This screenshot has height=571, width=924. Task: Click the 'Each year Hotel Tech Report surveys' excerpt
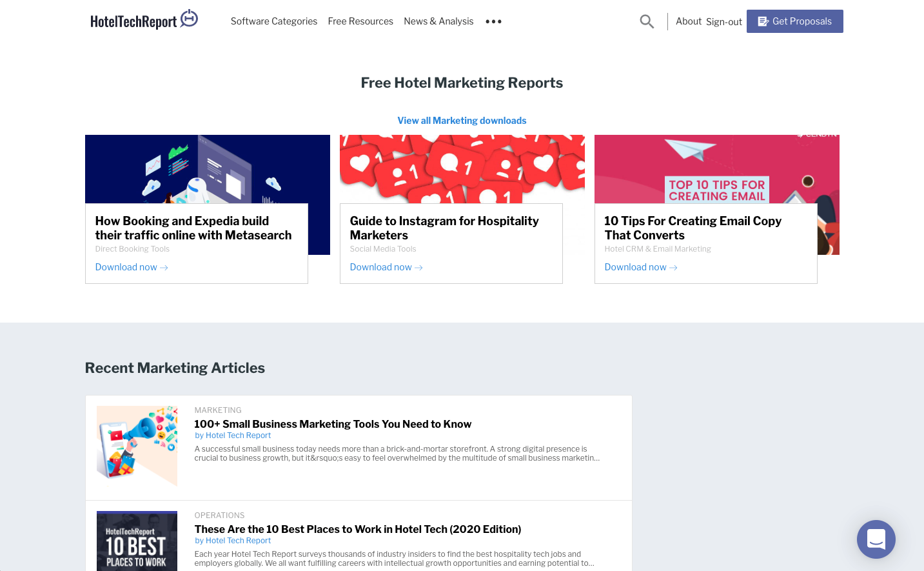395,559
